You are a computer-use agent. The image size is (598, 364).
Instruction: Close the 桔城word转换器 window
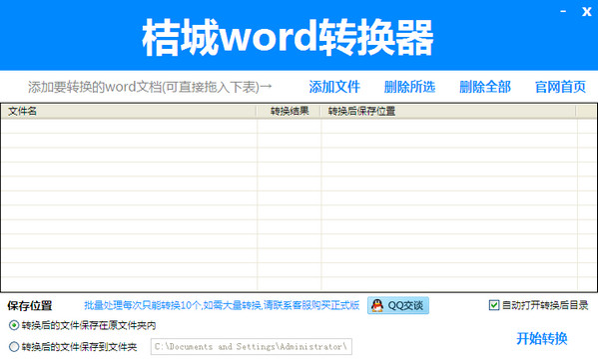click(587, 11)
